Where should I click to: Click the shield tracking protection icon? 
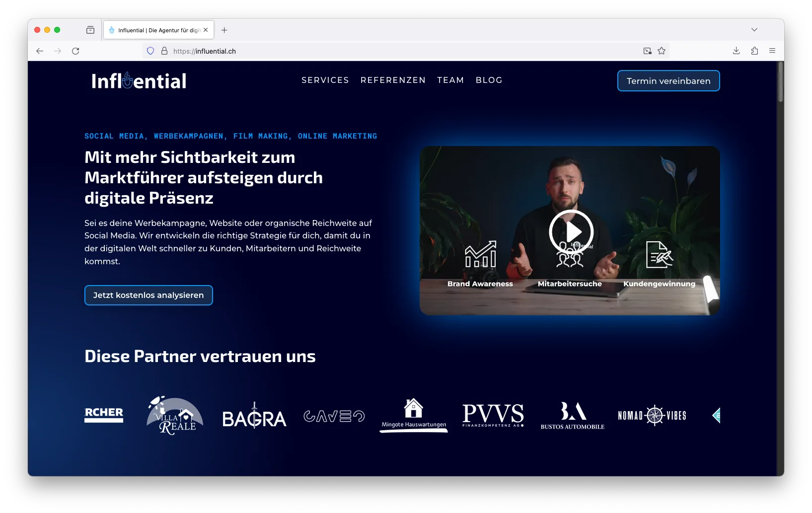click(150, 51)
